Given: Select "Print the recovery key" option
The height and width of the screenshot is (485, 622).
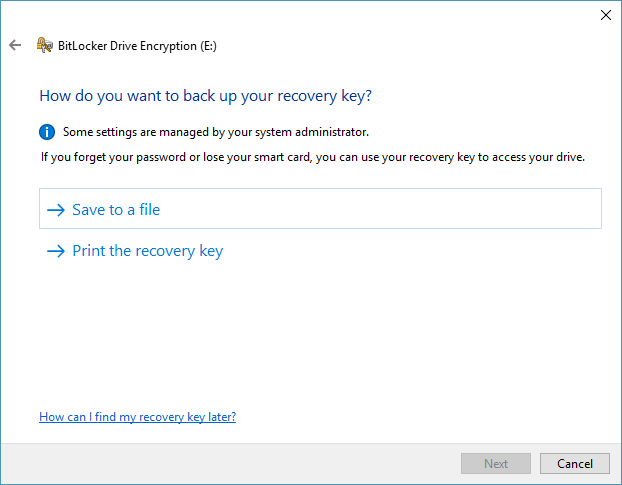Looking at the screenshot, I should pyautogui.click(x=147, y=251).
